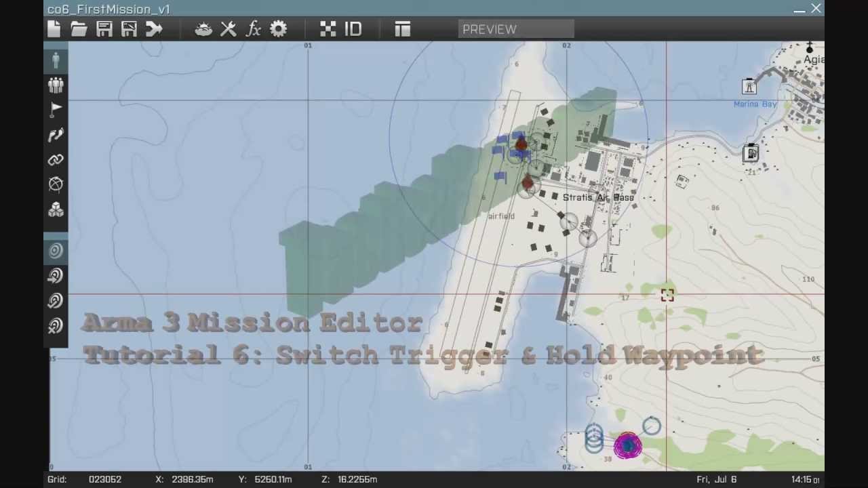
Task: Select the Markers crossed circle mode
Action: pos(56,184)
